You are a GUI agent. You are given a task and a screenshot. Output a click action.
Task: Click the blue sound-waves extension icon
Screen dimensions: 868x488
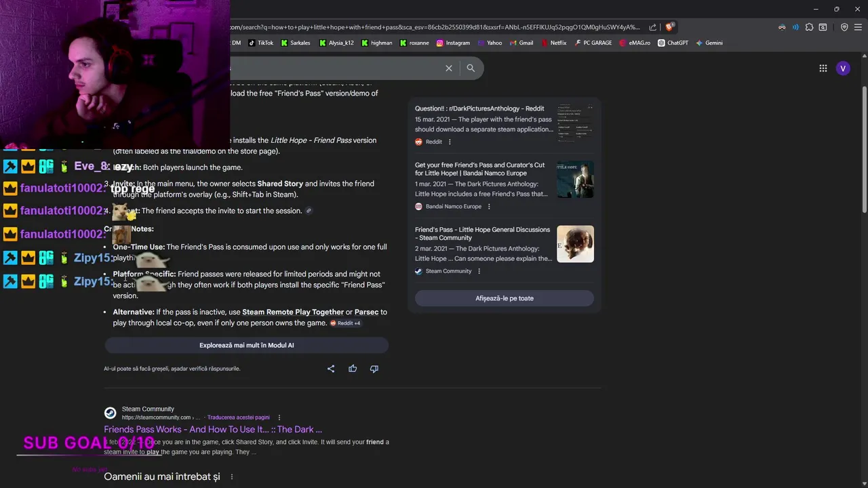click(795, 27)
